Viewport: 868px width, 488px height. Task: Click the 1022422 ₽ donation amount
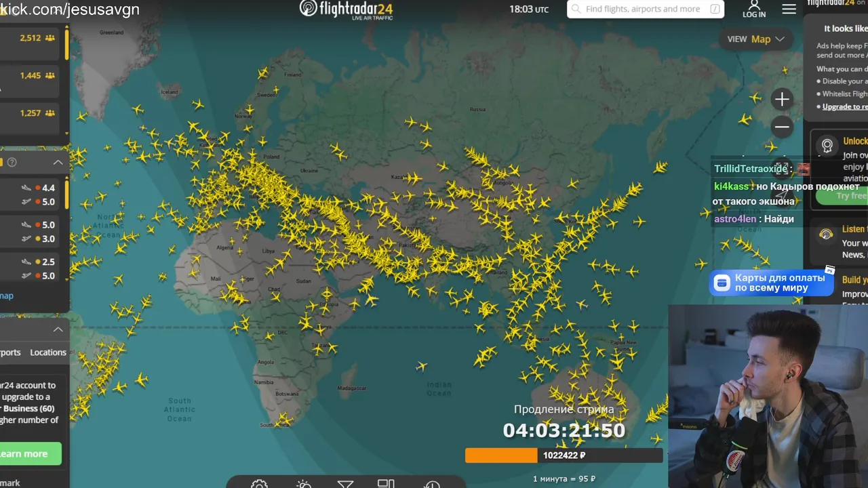tap(564, 455)
